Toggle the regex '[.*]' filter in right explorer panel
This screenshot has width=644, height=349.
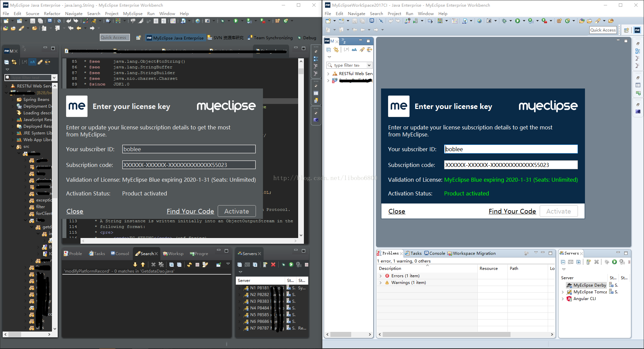click(x=346, y=50)
